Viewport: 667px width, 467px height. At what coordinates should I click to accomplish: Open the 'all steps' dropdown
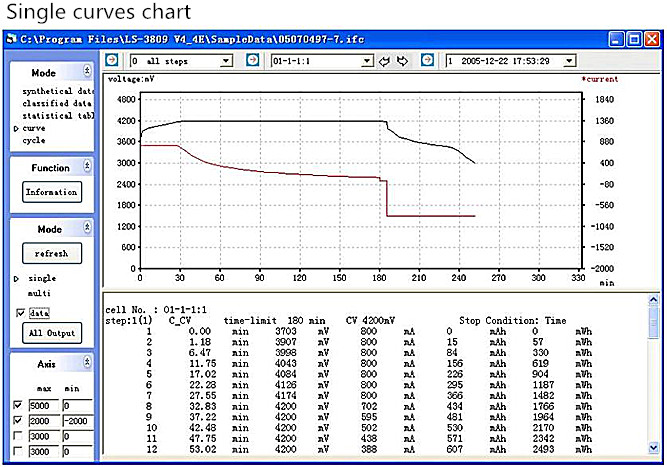coord(226,61)
